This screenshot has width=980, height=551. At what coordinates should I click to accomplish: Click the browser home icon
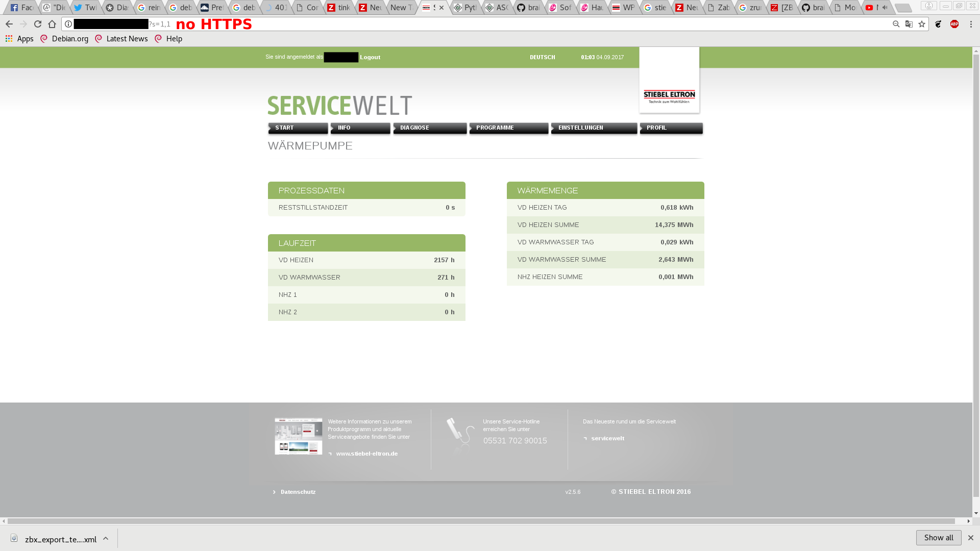point(52,24)
